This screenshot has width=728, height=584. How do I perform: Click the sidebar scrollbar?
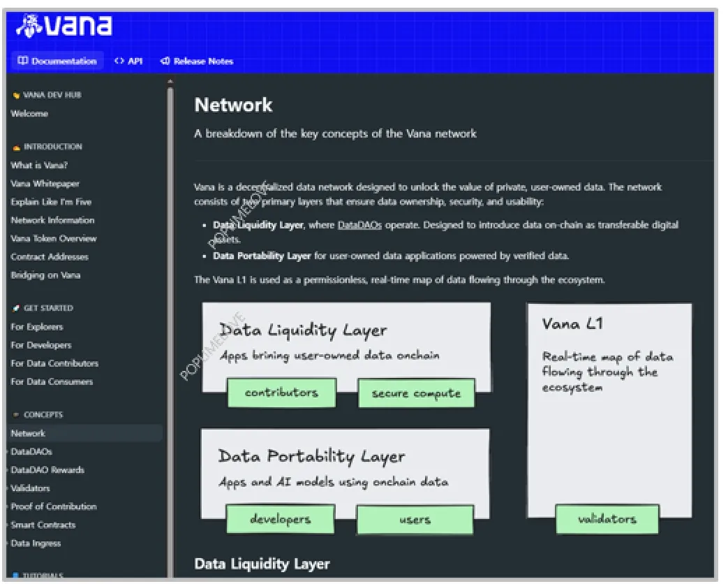click(x=170, y=333)
